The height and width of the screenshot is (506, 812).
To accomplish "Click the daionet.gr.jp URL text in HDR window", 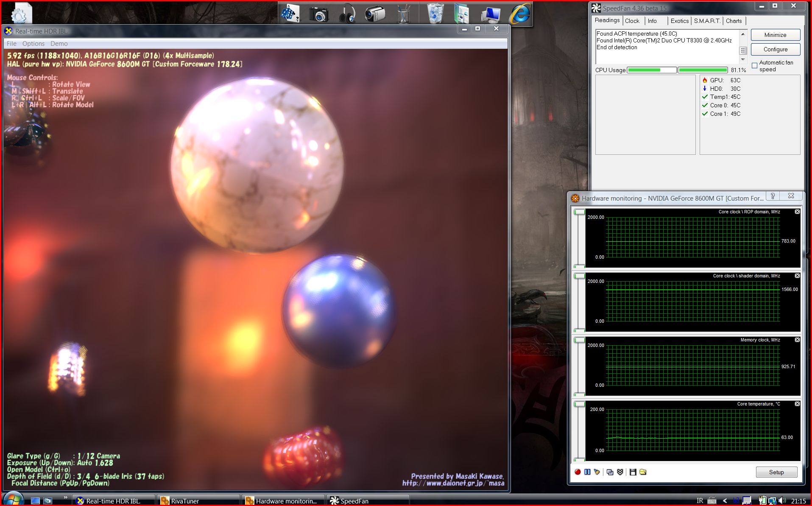I will tap(453, 483).
